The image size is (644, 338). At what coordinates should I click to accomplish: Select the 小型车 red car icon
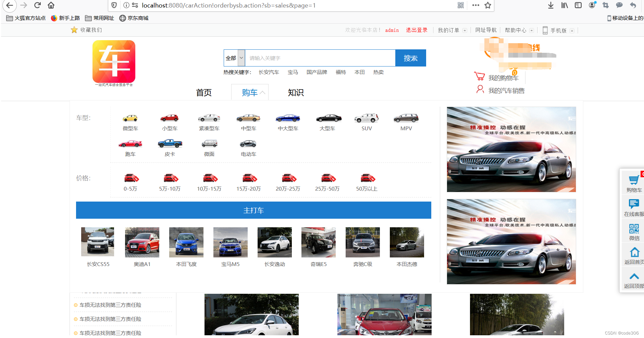170,118
